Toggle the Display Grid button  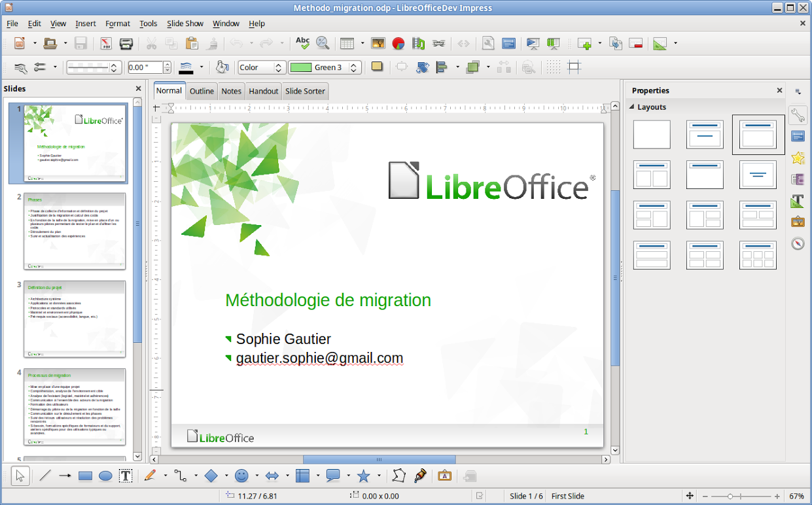tap(554, 67)
